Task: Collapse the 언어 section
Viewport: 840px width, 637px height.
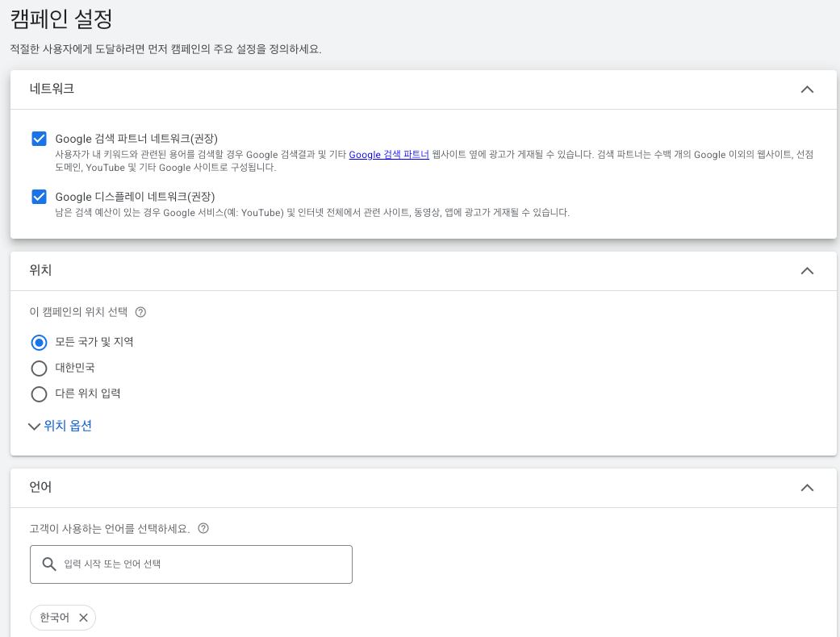Action: coord(807,488)
